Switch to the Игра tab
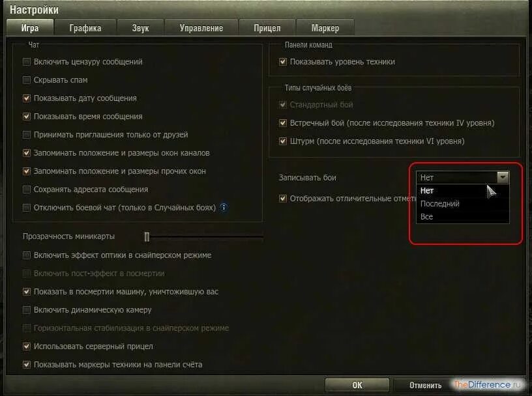532x396 pixels. click(x=30, y=28)
